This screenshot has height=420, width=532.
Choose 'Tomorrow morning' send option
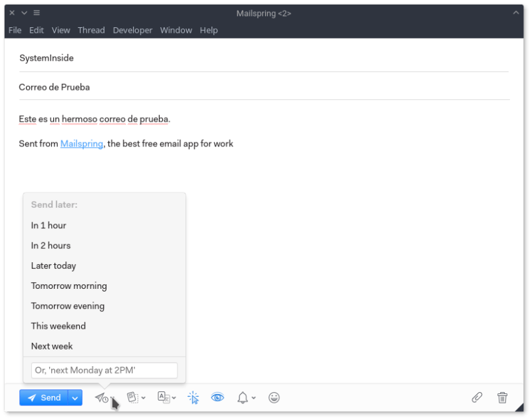click(x=68, y=286)
